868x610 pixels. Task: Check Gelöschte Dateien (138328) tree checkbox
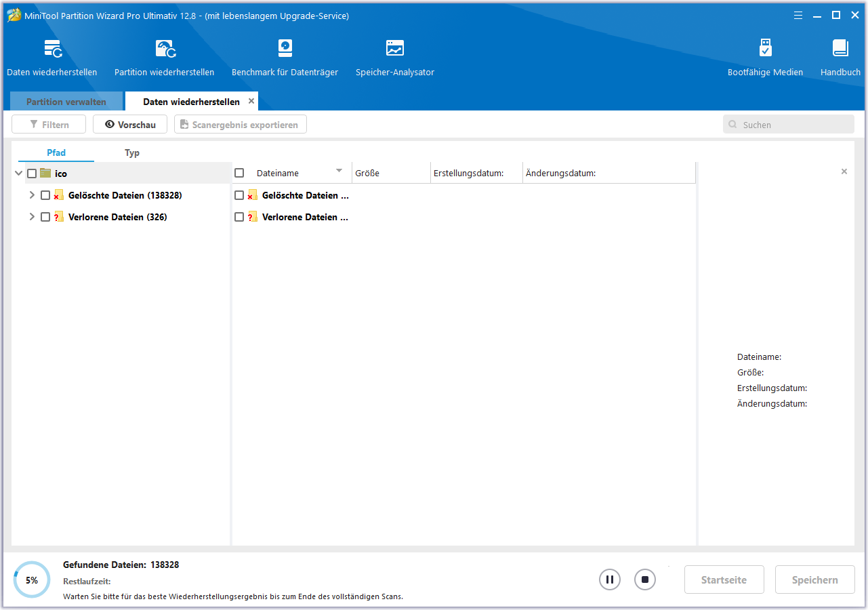45,195
